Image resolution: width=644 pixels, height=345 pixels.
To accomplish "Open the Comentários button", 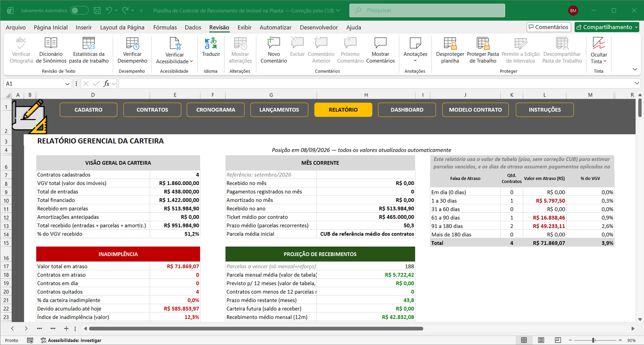I will pyautogui.click(x=549, y=27).
